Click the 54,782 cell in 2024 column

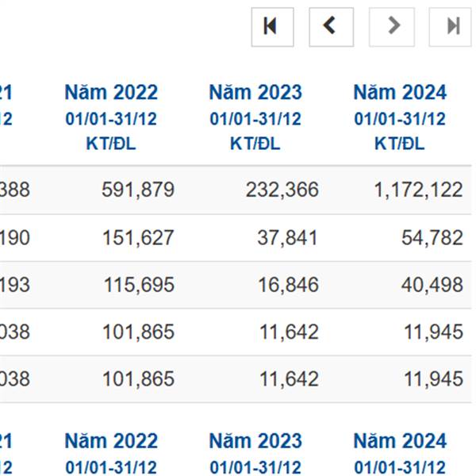point(432,237)
